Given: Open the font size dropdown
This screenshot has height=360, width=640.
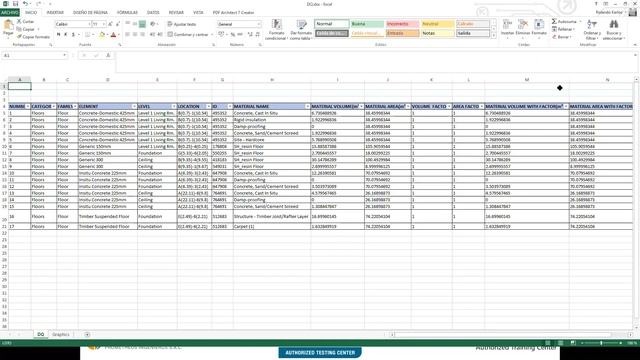Looking at the screenshot, I should (x=104, y=24).
